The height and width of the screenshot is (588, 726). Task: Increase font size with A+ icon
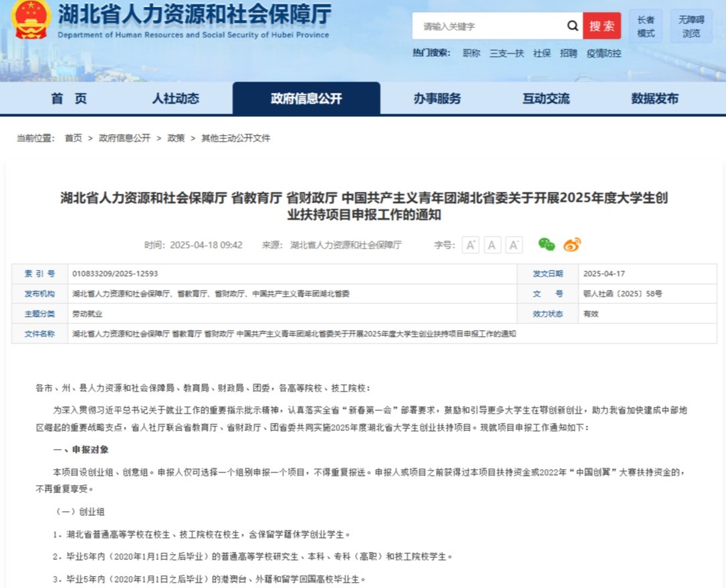click(x=471, y=245)
